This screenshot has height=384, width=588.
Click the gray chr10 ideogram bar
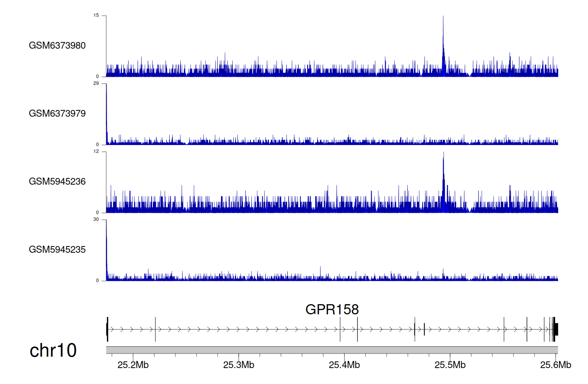tap(332, 350)
